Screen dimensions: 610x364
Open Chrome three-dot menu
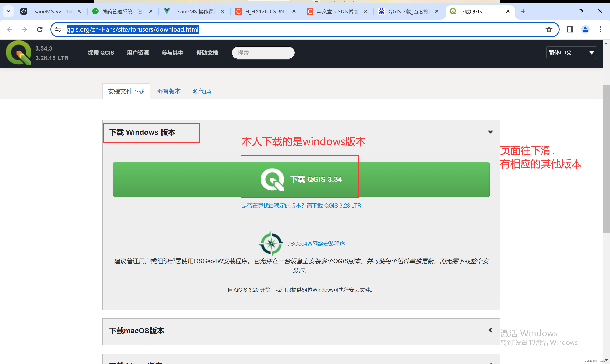click(600, 29)
